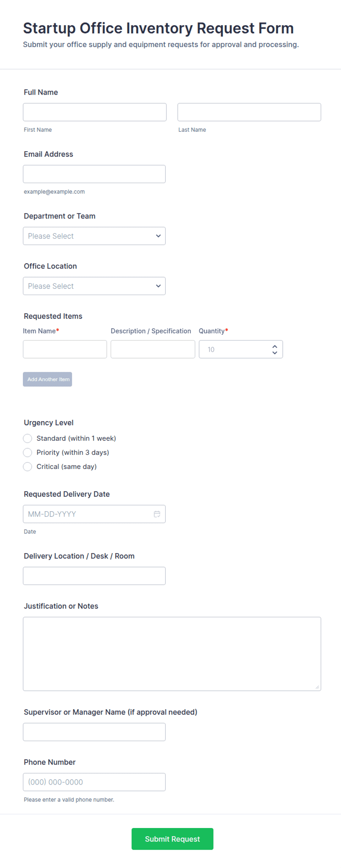
Task: Click the quantity decrement arrow
Action: click(274, 353)
